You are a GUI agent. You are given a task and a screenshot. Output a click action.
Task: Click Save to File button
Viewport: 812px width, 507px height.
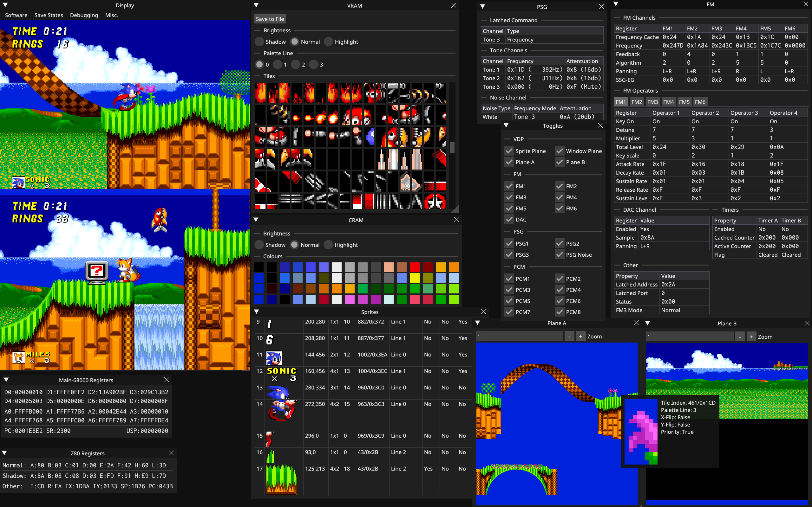(270, 19)
